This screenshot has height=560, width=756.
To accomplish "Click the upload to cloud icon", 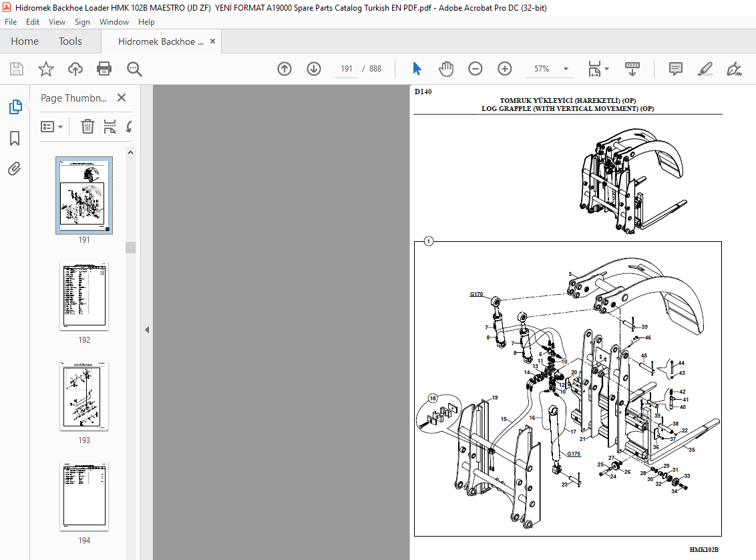I will click(x=75, y=69).
